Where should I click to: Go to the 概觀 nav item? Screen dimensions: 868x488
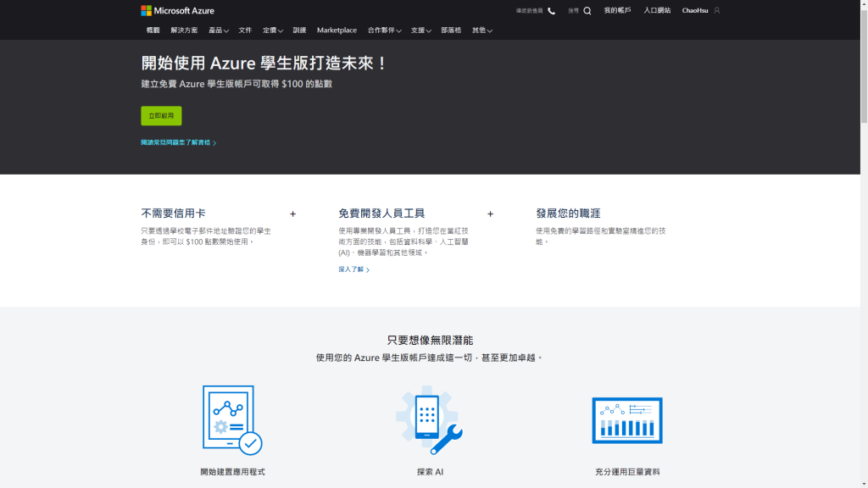point(153,30)
